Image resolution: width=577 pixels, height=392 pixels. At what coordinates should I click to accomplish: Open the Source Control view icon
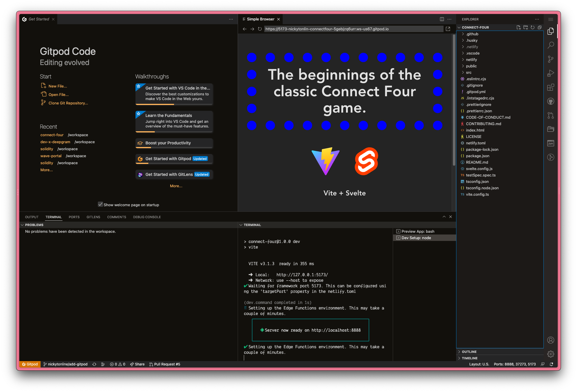pyautogui.click(x=550, y=59)
